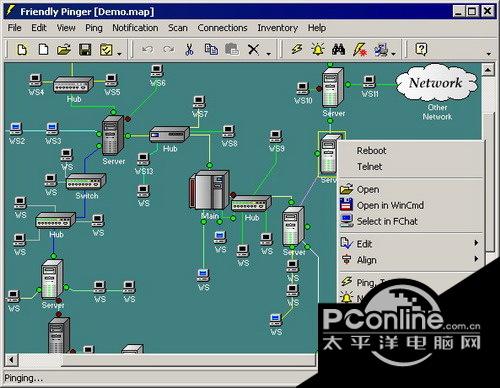Viewport: 500px width, 388px height.
Task: Open the Inventory menu
Action: pos(277,28)
